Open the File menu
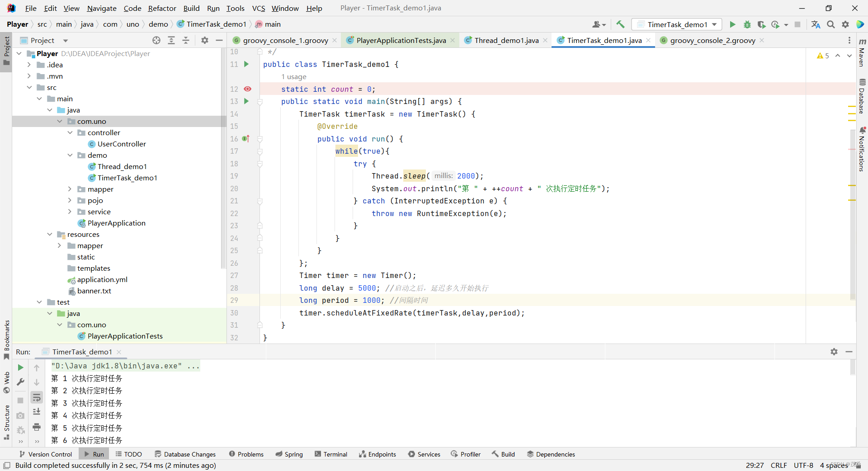 (31, 8)
